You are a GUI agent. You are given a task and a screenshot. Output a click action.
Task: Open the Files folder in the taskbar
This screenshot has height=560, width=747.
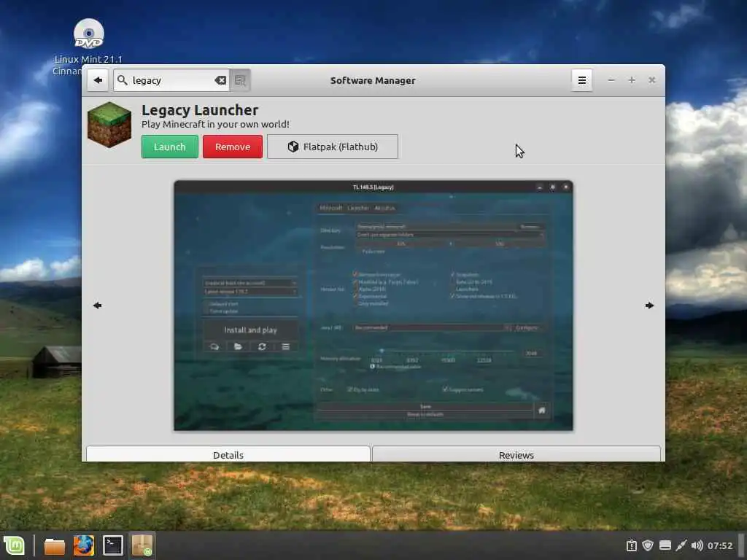pyautogui.click(x=54, y=545)
